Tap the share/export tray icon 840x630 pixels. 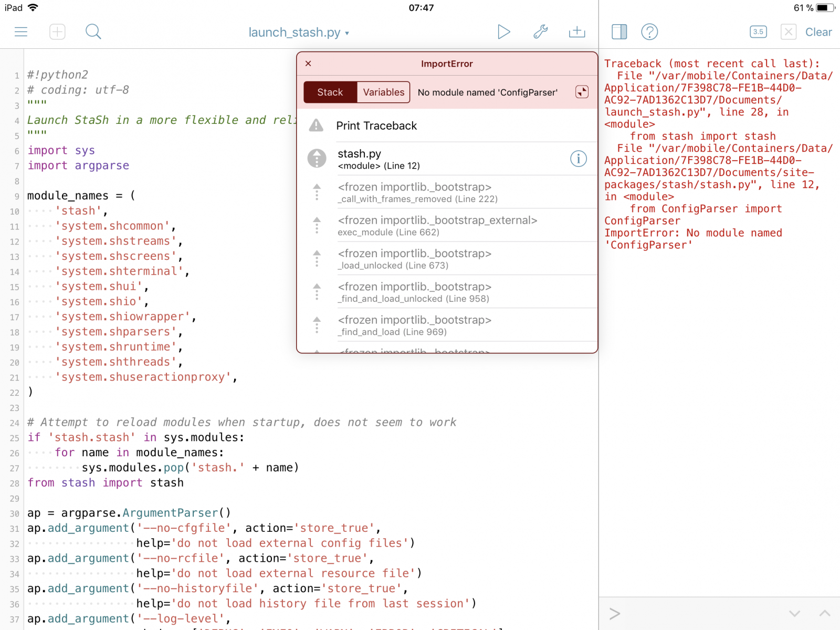point(576,32)
